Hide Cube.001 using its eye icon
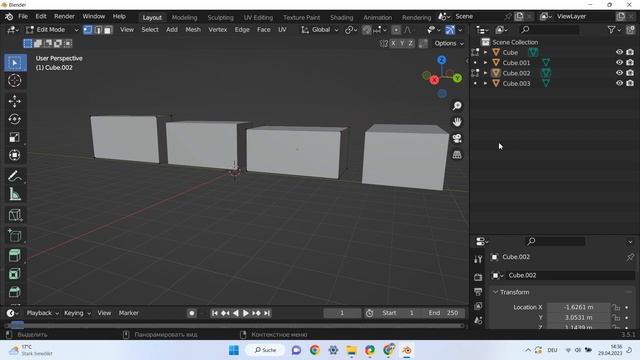The height and width of the screenshot is (360, 640). point(619,62)
